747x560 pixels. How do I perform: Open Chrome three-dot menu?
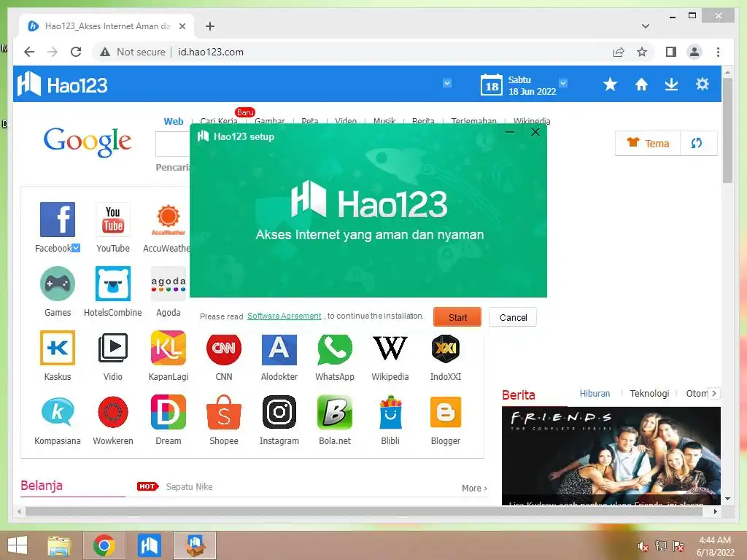pos(718,52)
